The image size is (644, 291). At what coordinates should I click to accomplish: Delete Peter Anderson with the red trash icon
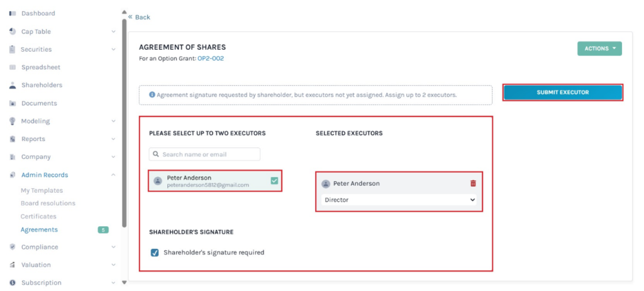click(473, 183)
